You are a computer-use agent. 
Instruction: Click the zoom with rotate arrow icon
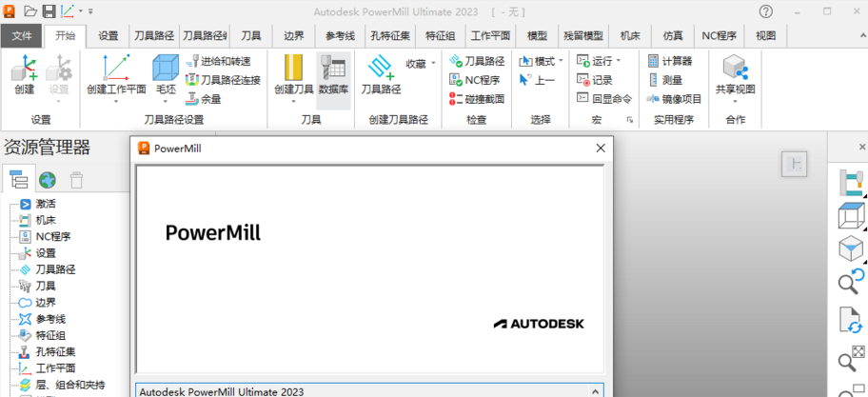click(852, 283)
